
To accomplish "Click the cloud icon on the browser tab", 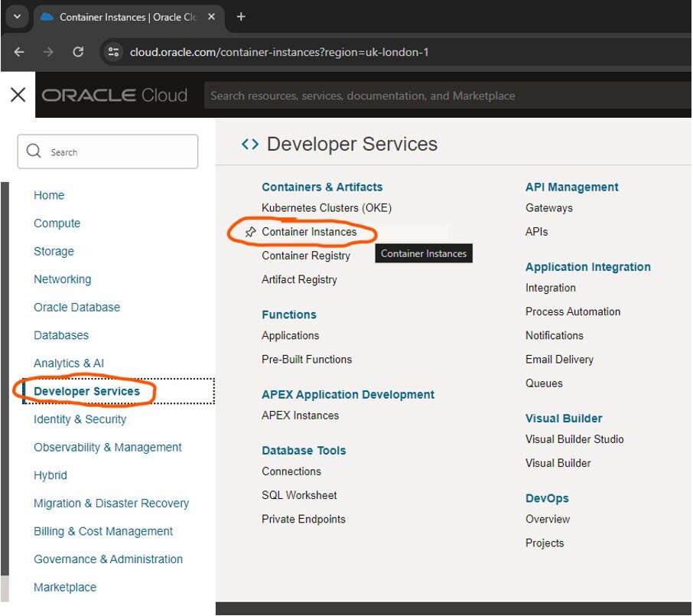I will (46, 16).
